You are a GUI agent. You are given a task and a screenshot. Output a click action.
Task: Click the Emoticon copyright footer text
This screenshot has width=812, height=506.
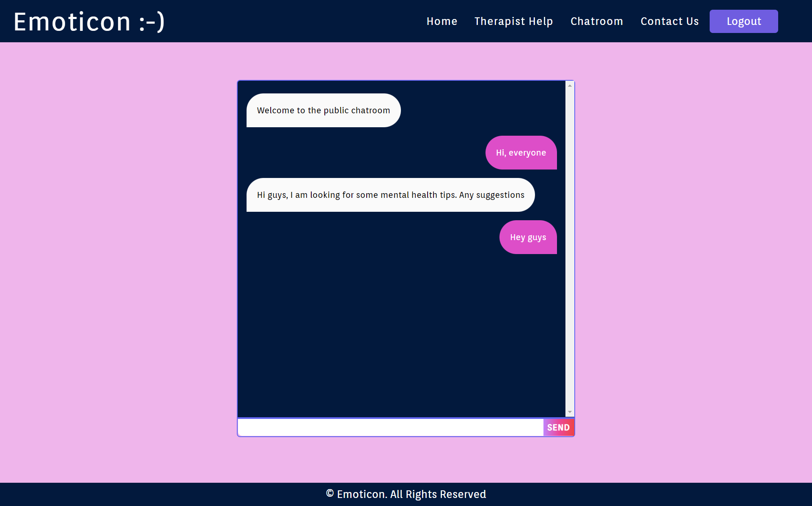pos(411,494)
